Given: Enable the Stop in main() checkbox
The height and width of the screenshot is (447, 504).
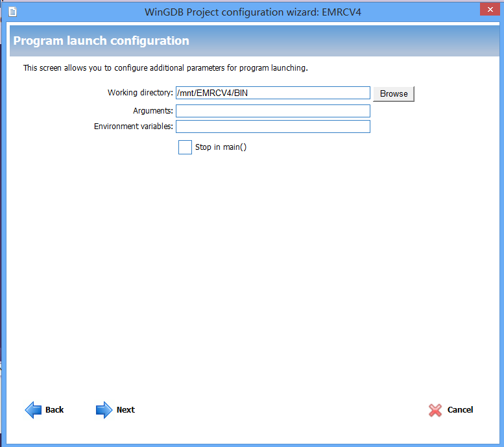Looking at the screenshot, I should (x=185, y=147).
